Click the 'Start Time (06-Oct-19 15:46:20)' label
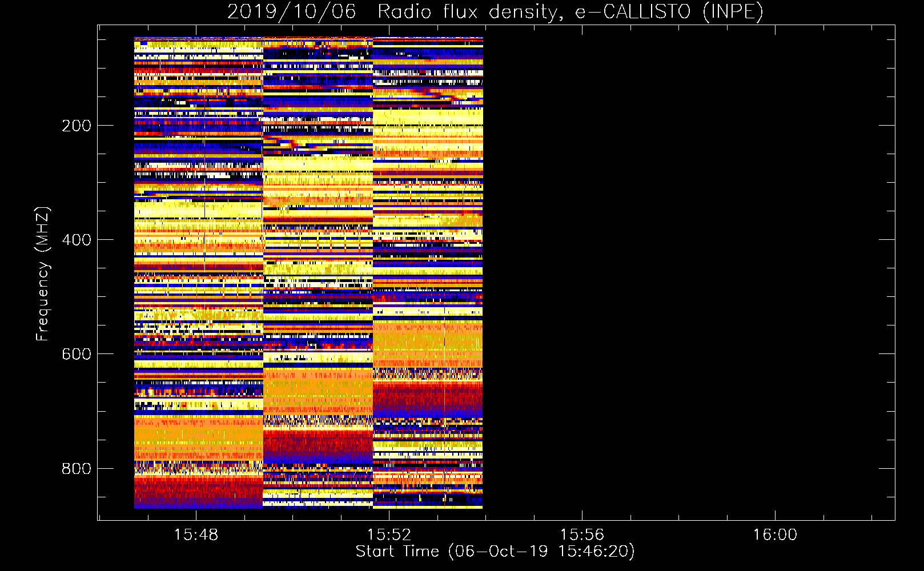This screenshot has width=924, height=571. click(495, 552)
